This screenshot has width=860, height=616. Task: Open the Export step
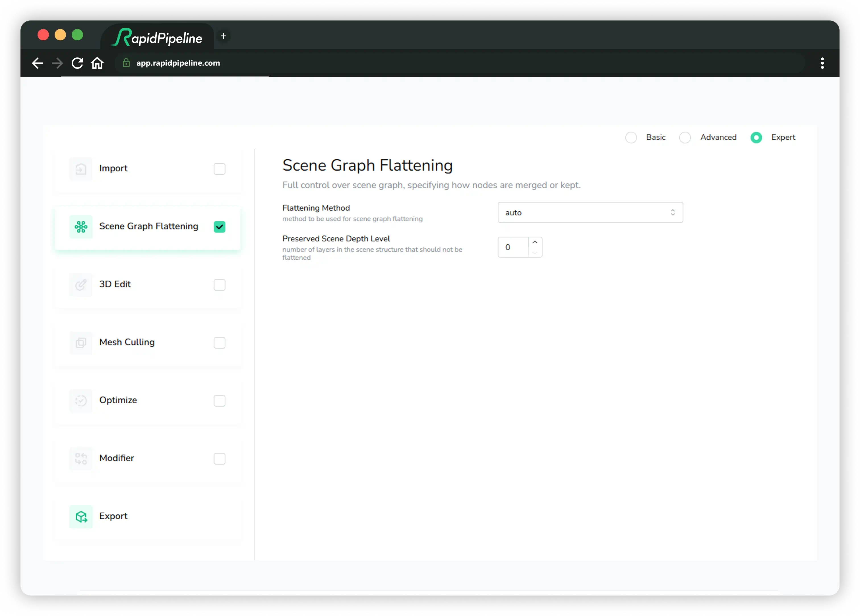pyautogui.click(x=148, y=516)
